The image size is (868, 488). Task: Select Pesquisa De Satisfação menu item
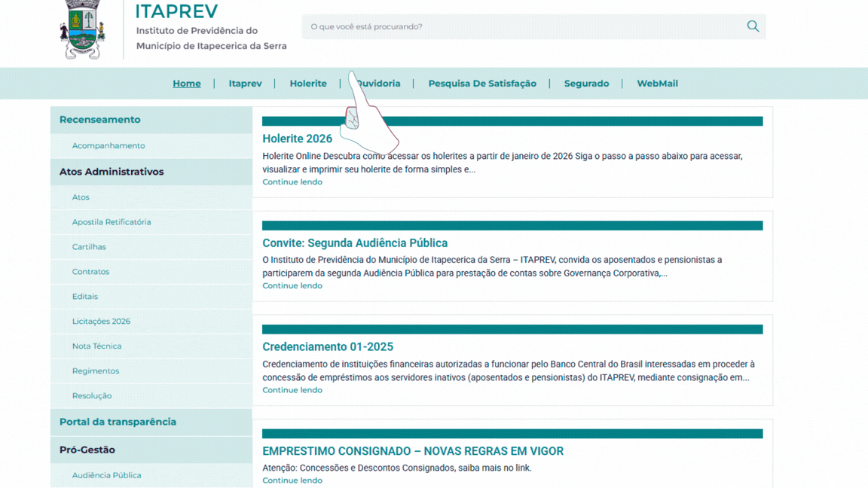point(482,84)
